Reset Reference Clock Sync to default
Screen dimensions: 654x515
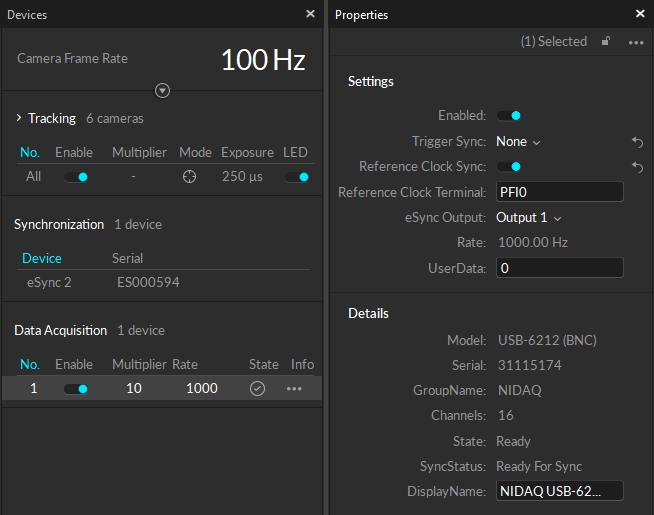(637, 167)
